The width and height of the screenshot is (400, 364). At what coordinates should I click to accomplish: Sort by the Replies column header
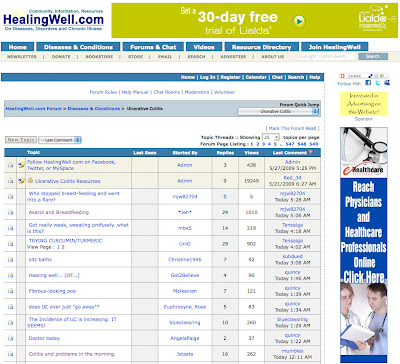coord(225,153)
